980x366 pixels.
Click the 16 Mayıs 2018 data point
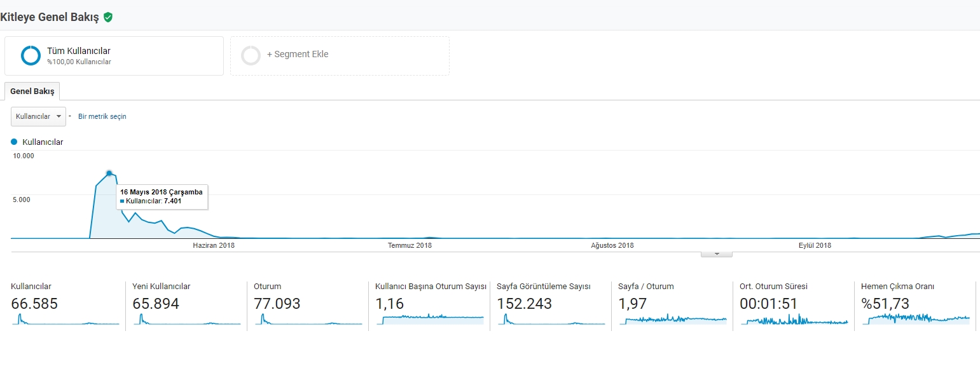pos(109,173)
